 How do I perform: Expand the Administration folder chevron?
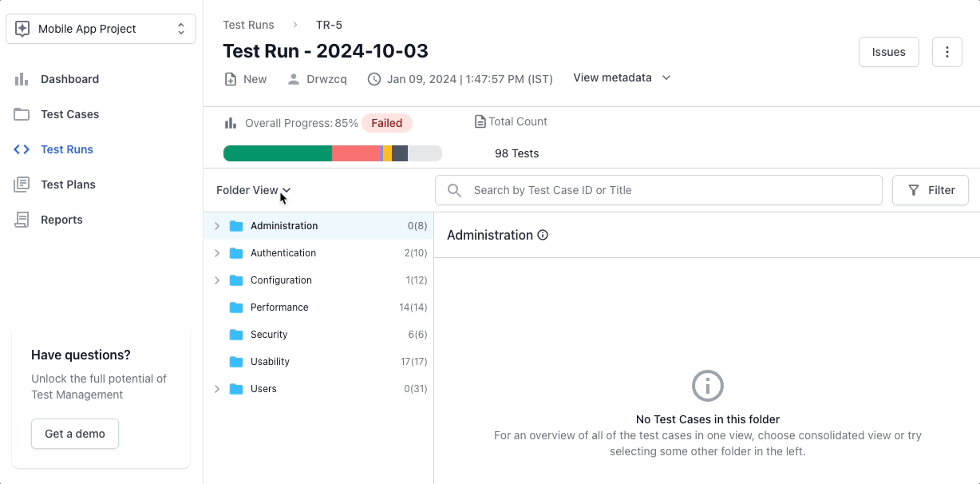(216, 226)
